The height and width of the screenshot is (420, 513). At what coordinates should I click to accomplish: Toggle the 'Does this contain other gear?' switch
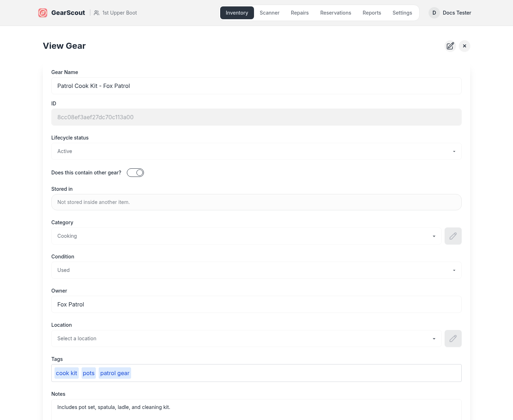coord(135,173)
